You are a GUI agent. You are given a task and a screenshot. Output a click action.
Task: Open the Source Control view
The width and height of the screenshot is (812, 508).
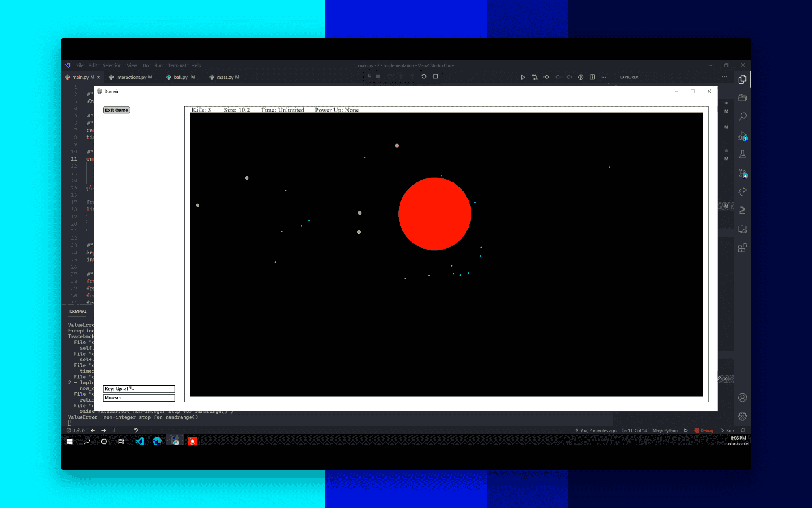[x=742, y=174]
